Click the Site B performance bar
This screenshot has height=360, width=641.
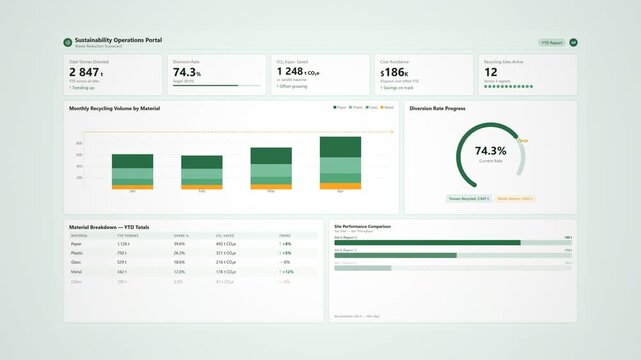pos(453,255)
